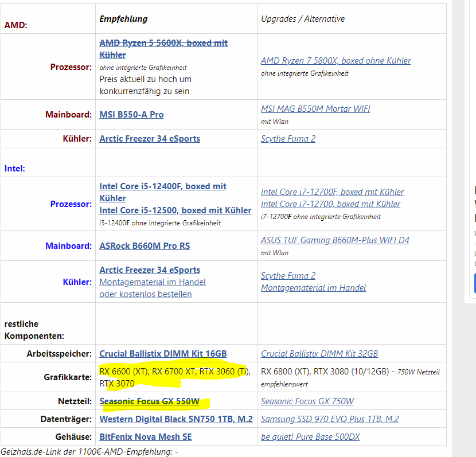Click the AMD: section heading

pos(16,25)
